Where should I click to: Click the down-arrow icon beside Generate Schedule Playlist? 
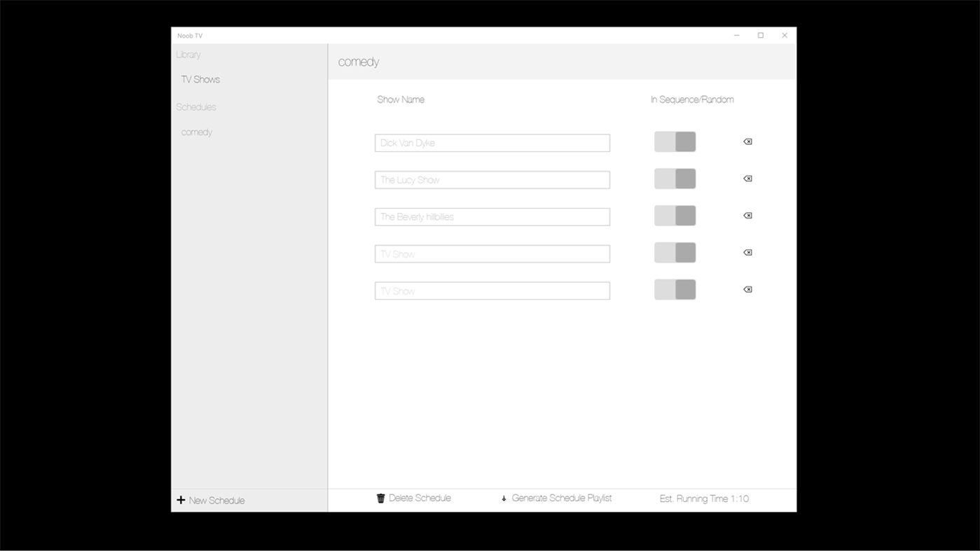504,498
